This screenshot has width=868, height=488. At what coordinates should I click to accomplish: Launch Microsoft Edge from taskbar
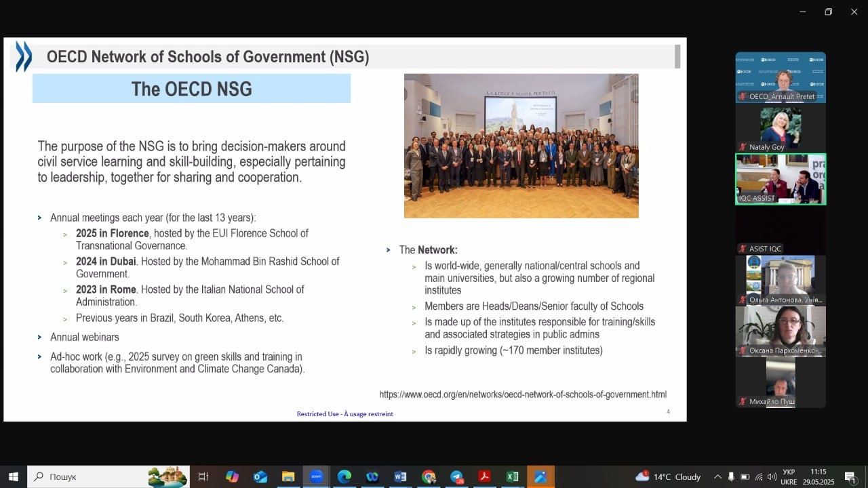[x=344, y=476]
